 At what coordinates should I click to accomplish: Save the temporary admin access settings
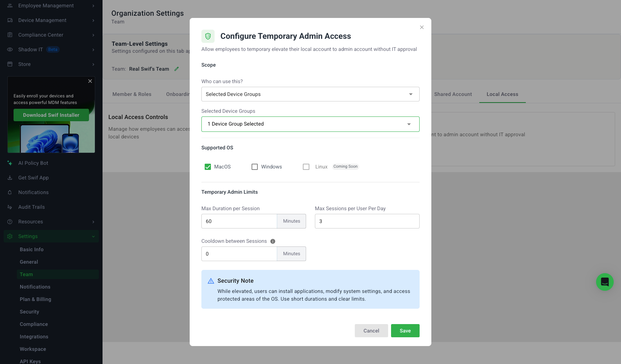[x=405, y=331]
